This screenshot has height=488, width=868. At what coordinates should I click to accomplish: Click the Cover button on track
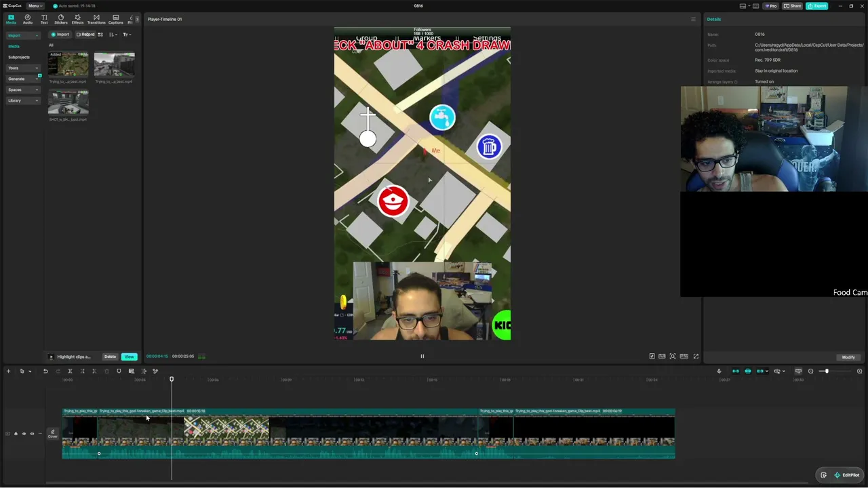pos(52,434)
